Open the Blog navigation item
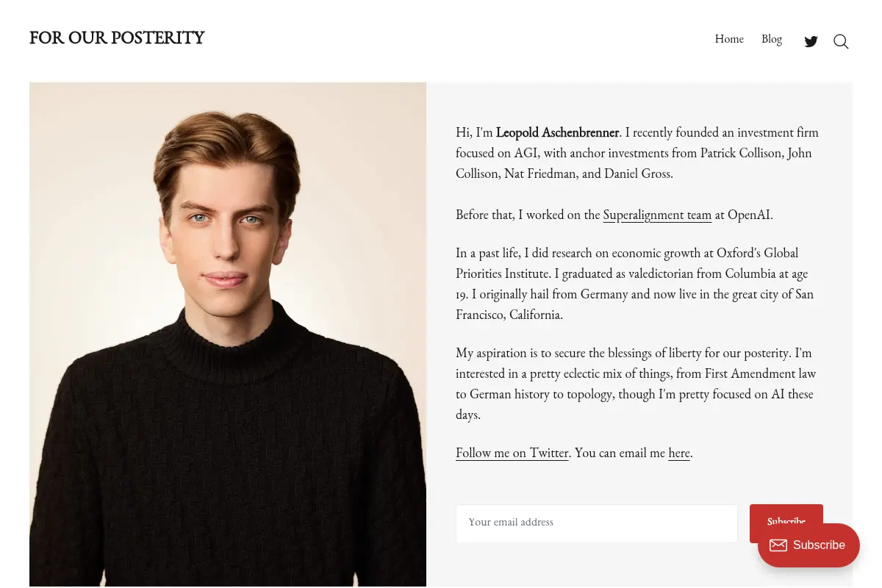882x588 pixels. point(772,39)
